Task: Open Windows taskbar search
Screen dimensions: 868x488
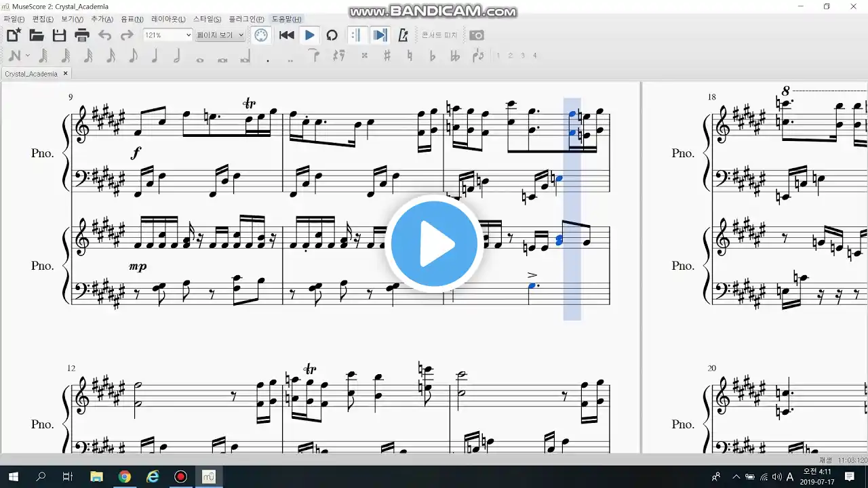Action: pyautogui.click(x=41, y=476)
